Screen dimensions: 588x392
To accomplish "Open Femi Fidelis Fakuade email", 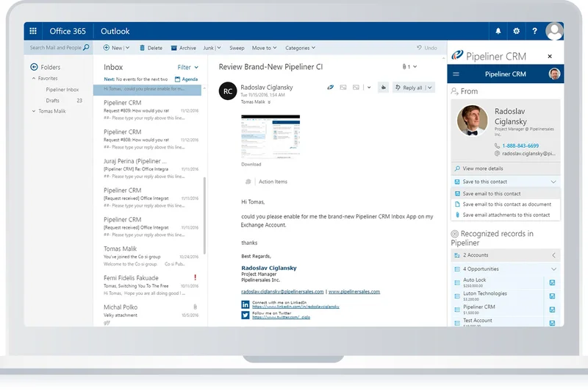I will (149, 285).
